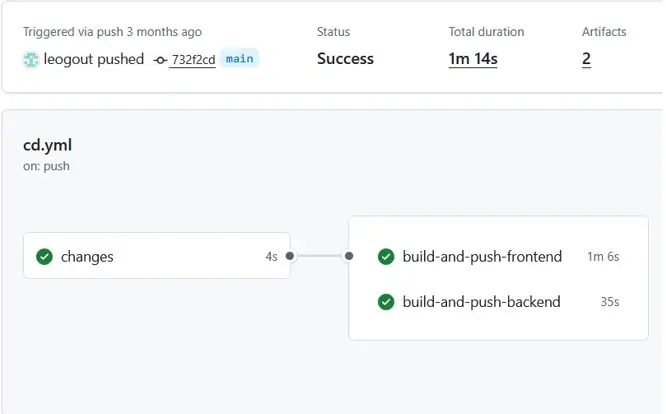This screenshot has width=666, height=414.
Task: Open the build-and-push-backend job label
Action: tap(481, 302)
